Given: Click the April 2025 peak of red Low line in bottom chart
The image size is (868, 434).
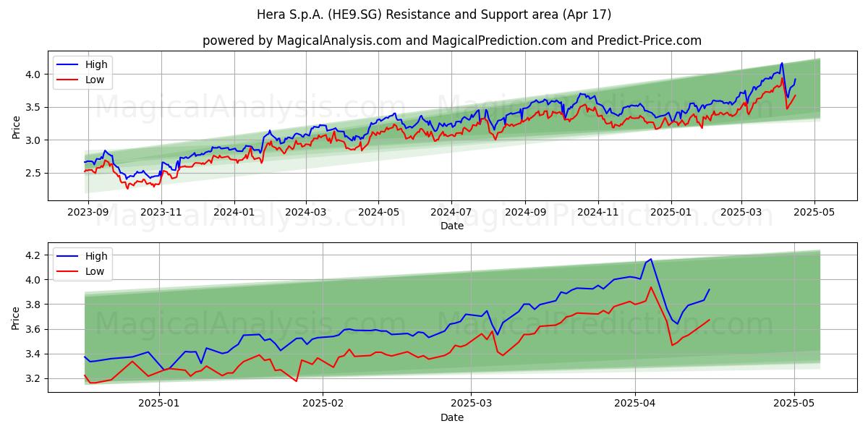Looking at the screenshot, I should (650, 287).
